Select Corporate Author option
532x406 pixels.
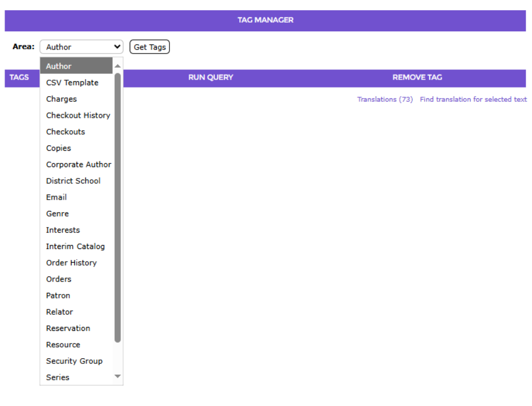click(76, 164)
